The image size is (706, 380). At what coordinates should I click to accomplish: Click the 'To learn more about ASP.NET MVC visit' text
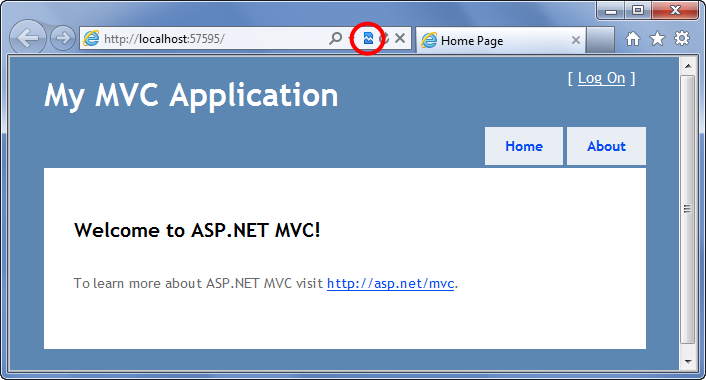[199, 283]
